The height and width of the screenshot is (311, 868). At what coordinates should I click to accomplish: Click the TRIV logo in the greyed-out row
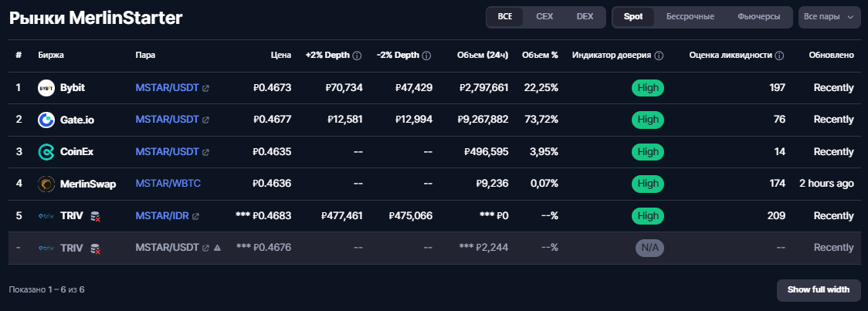[46, 248]
